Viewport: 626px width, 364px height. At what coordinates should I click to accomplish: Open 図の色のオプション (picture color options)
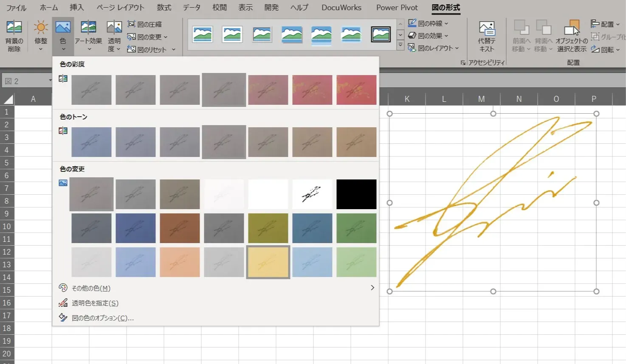(x=216, y=318)
